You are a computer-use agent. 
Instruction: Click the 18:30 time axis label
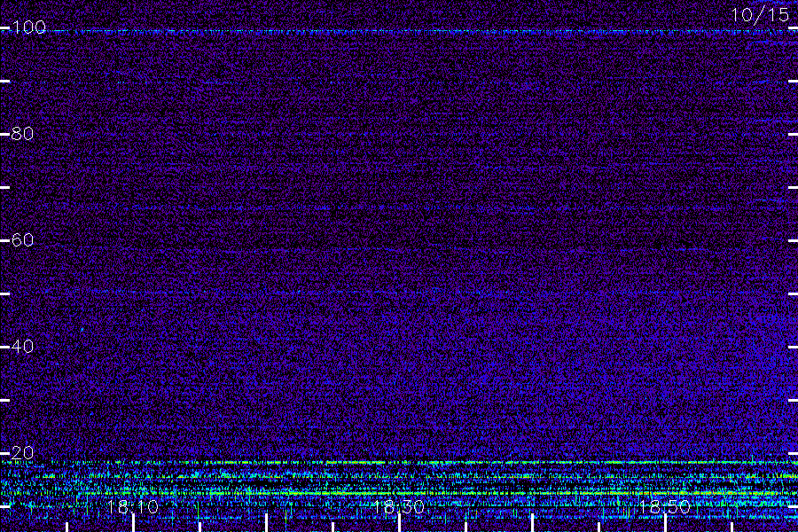pos(398,506)
